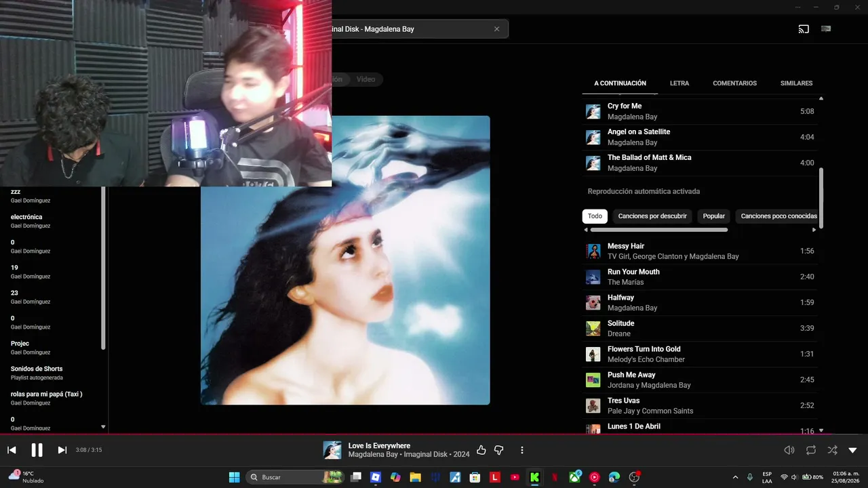Viewport: 868px width, 488px height.
Task: Click the volume speaker icon in player bar
Action: 789,450
